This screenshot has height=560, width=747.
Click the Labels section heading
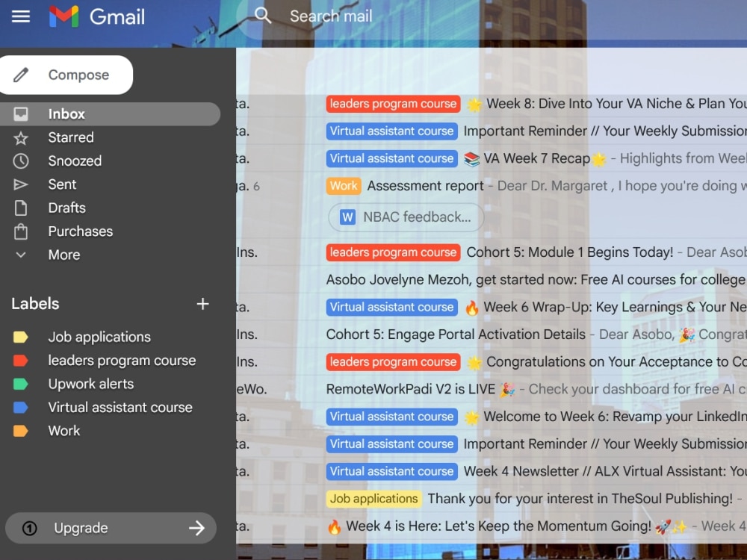35,304
